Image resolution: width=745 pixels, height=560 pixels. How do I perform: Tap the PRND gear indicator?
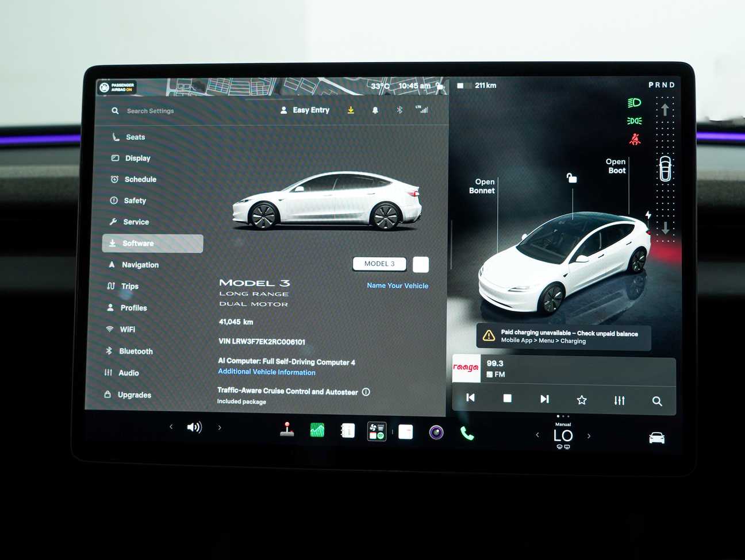(x=662, y=85)
